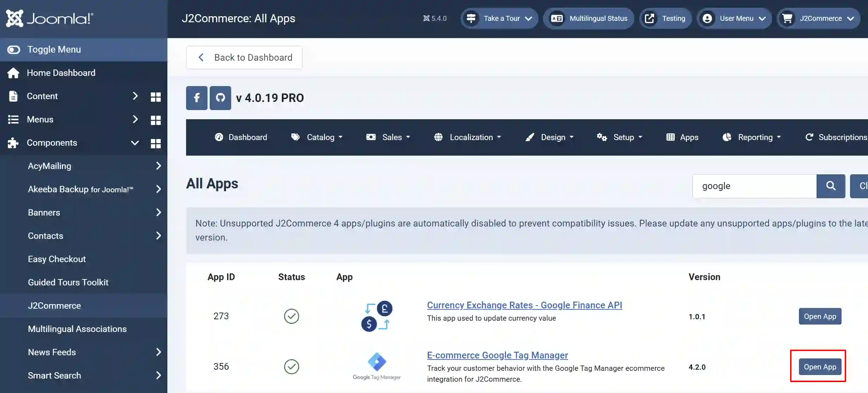The height and width of the screenshot is (393, 868).
Task: Expand the Setup menu
Action: pyautogui.click(x=620, y=137)
